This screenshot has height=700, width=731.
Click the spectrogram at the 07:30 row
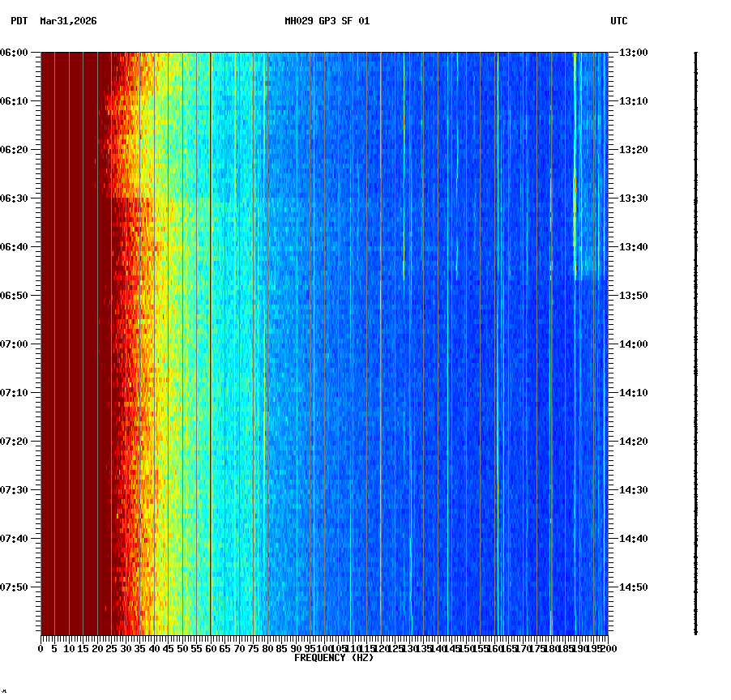click(x=324, y=488)
